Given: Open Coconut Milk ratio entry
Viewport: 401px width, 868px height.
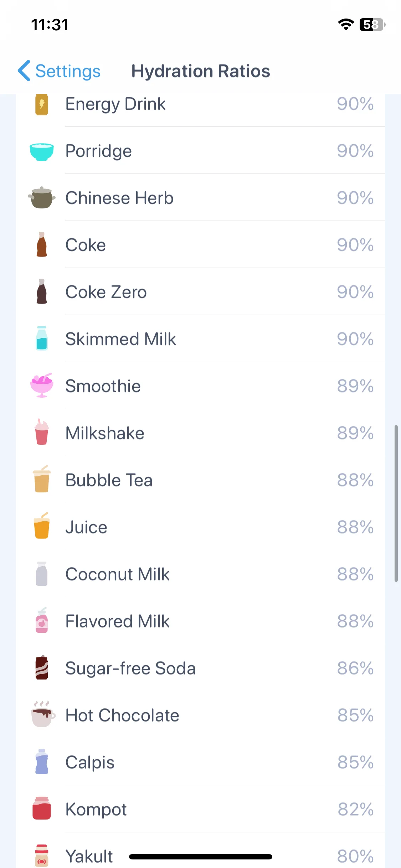Looking at the screenshot, I should [200, 574].
